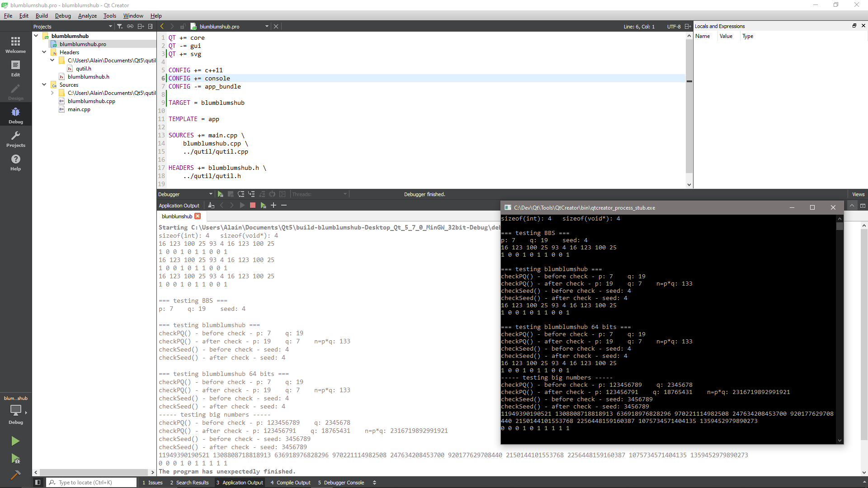Zoom out the Application Output text
The width and height of the screenshot is (868, 488).
[x=284, y=205]
